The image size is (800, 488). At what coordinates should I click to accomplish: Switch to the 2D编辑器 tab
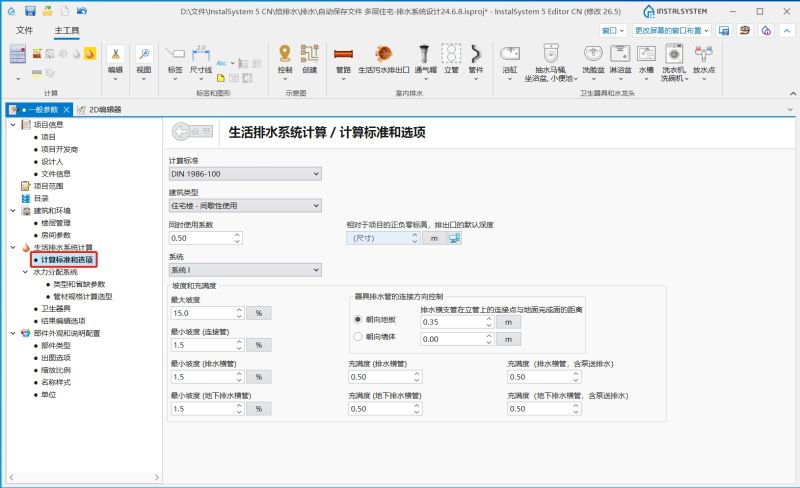tap(100, 109)
